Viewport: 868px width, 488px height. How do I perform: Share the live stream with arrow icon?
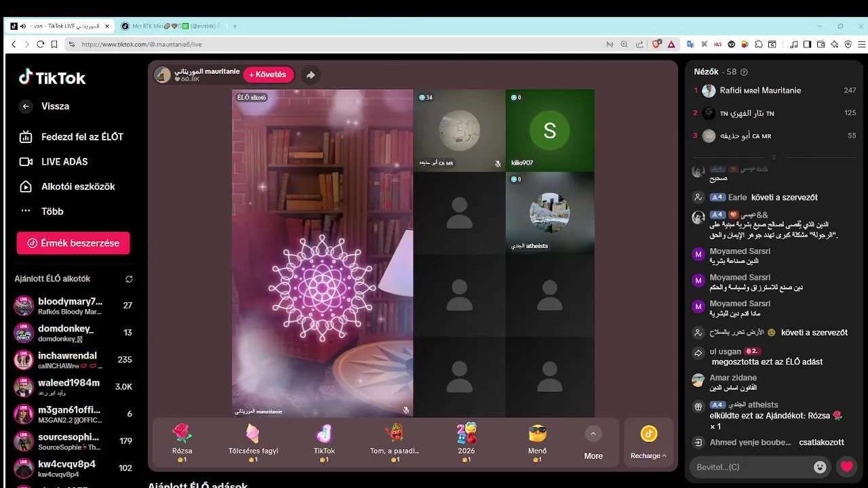tap(311, 75)
